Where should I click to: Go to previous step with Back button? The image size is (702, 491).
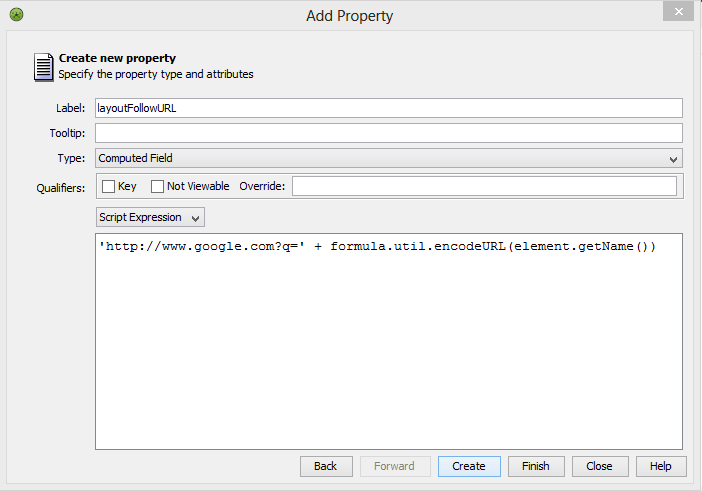[326, 466]
